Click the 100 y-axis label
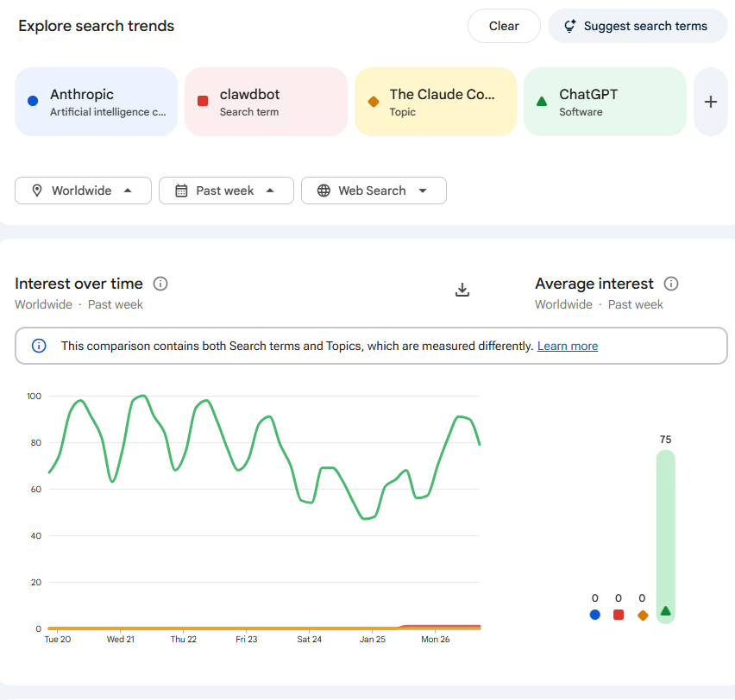 (34, 397)
